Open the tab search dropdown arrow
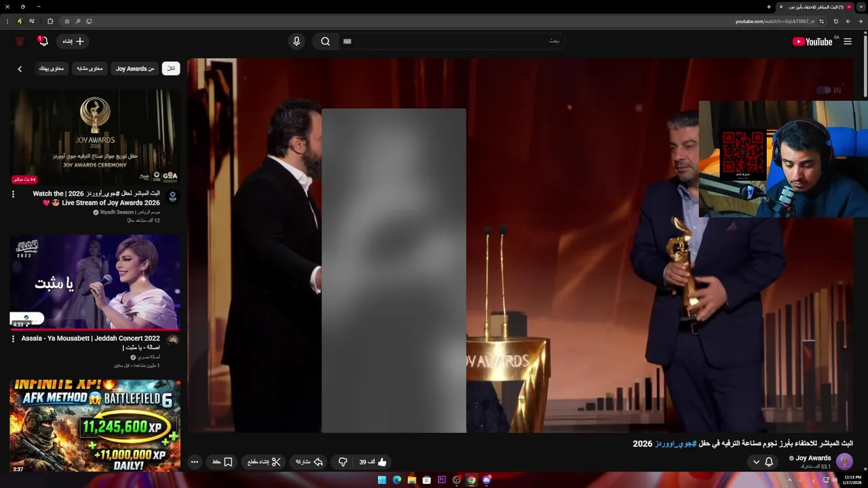Screen dimensions: 868x488 pyautogui.click(x=861, y=7)
